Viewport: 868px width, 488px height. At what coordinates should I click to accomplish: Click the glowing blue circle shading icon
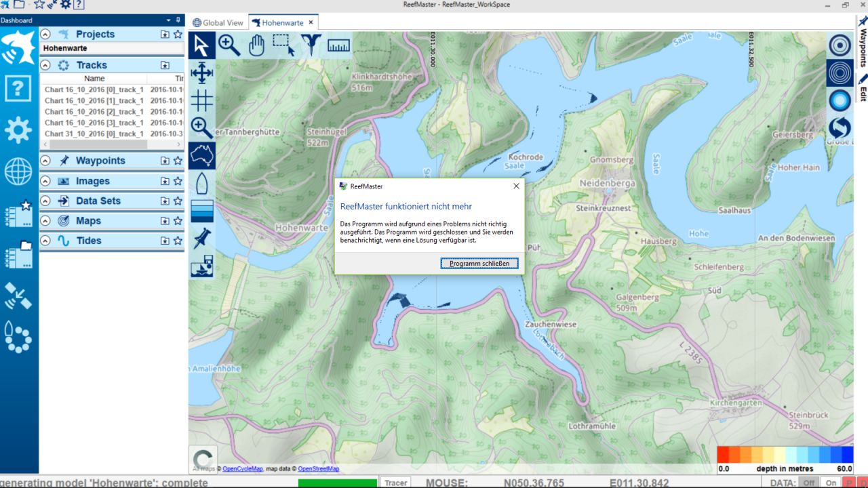point(840,100)
